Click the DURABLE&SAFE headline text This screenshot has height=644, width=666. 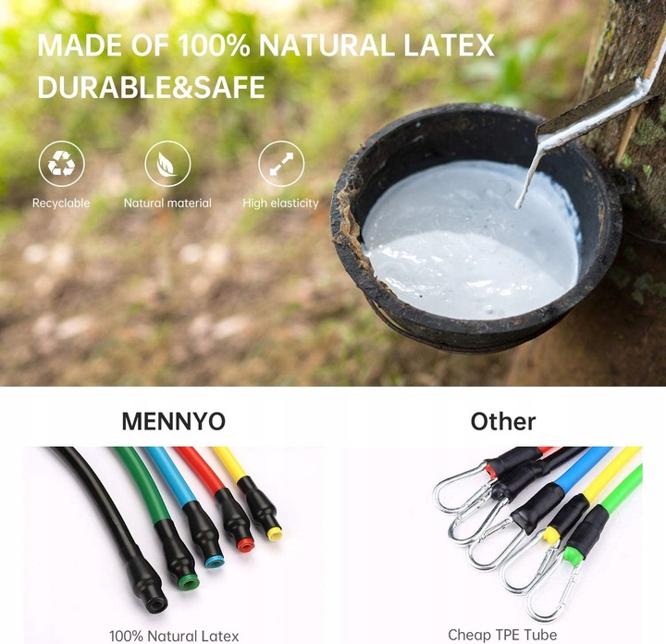(151, 87)
